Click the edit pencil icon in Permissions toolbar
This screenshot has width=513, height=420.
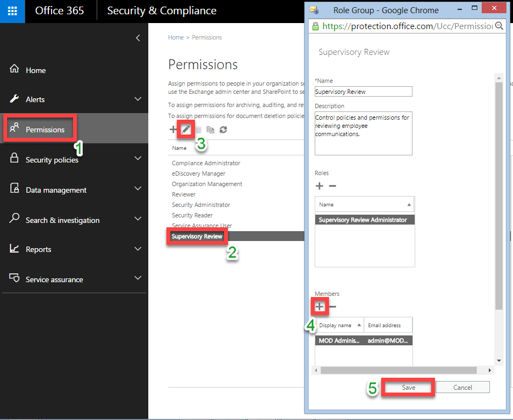click(186, 130)
